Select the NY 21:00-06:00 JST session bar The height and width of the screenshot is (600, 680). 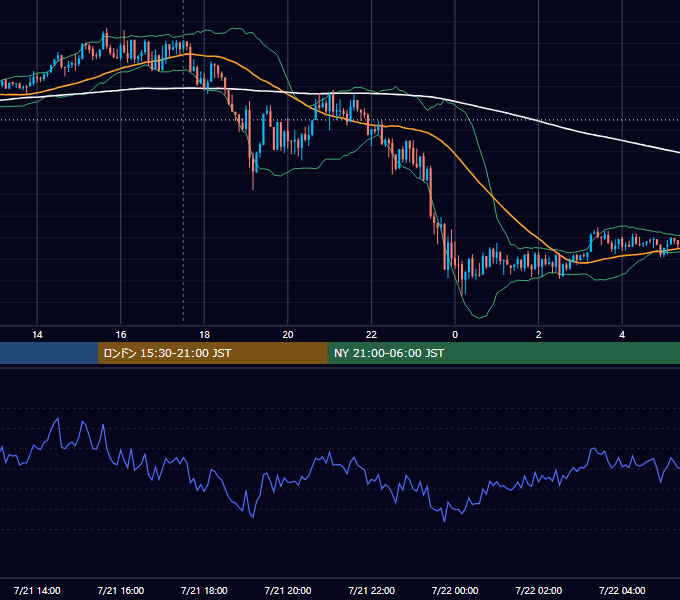point(503,353)
